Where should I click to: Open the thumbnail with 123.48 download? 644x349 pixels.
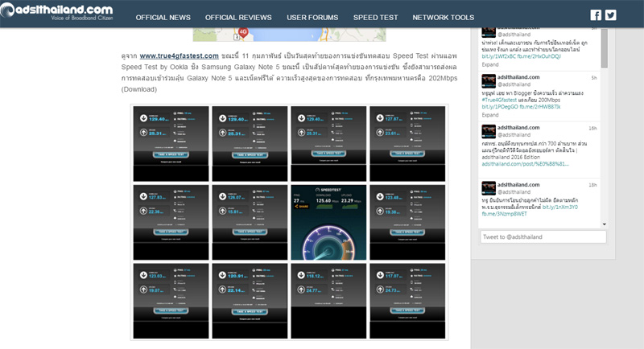pos(407,222)
